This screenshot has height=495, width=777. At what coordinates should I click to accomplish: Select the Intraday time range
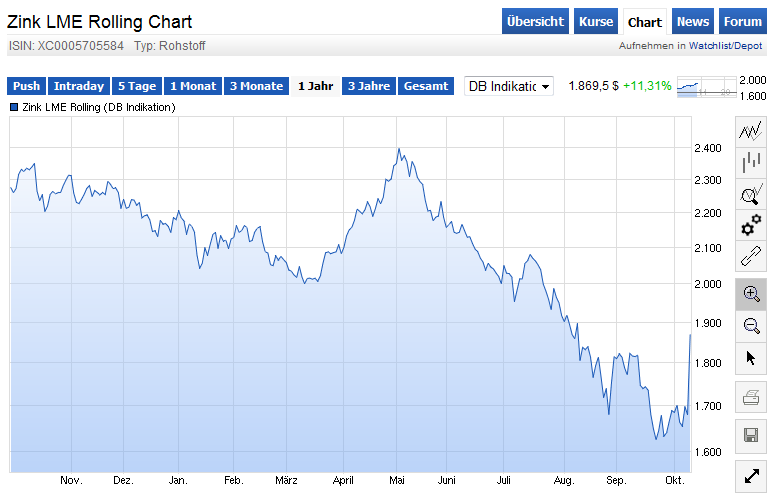click(x=79, y=86)
